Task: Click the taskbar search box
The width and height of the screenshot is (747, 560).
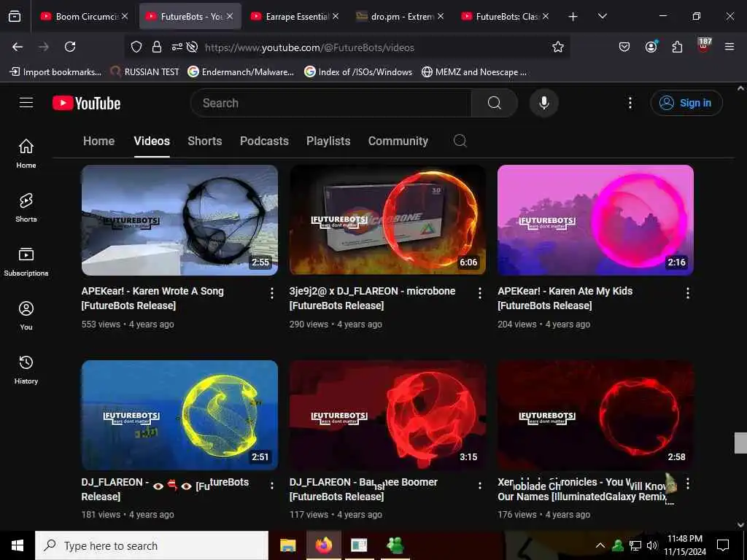Action: pos(152,545)
